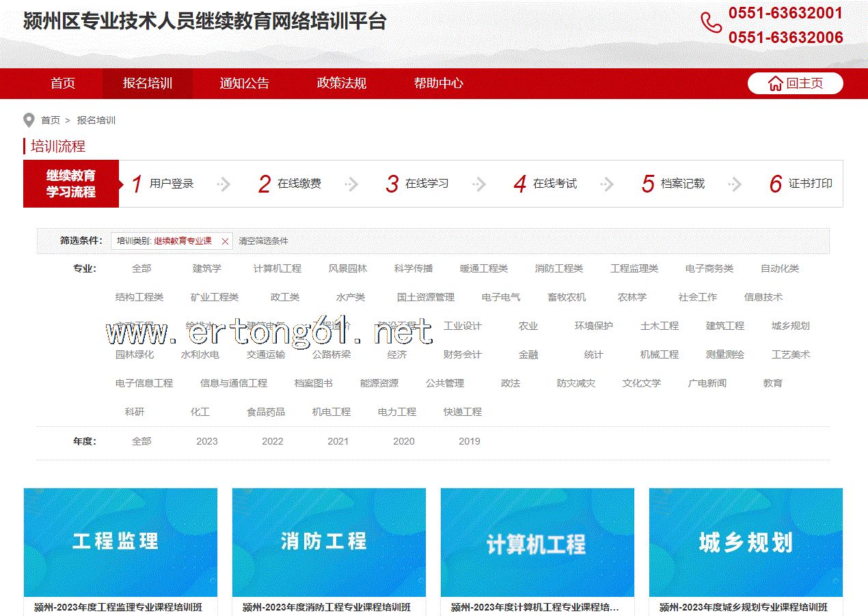Open the 报名培训 nav tab
This screenshot has height=616, width=868.
pyautogui.click(x=148, y=83)
